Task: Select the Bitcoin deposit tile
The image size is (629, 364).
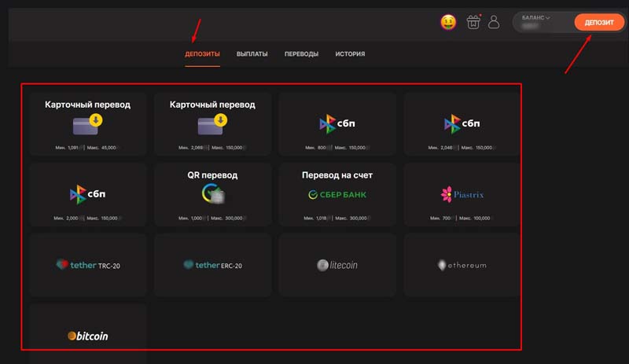Action: [87, 336]
